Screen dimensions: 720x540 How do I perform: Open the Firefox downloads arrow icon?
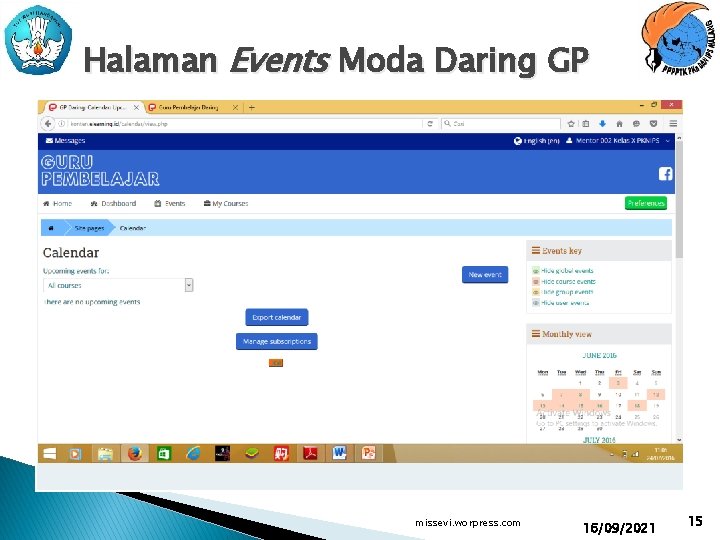pyautogui.click(x=602, y=124)
